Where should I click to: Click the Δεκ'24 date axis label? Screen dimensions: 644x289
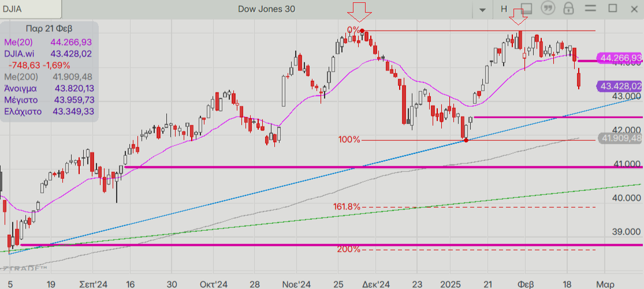point(376,284)
